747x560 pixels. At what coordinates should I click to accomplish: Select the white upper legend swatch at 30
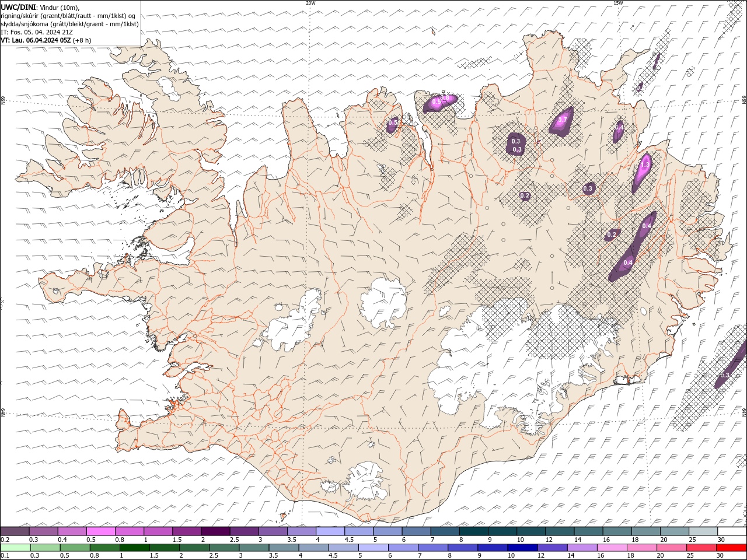(732, 531)
